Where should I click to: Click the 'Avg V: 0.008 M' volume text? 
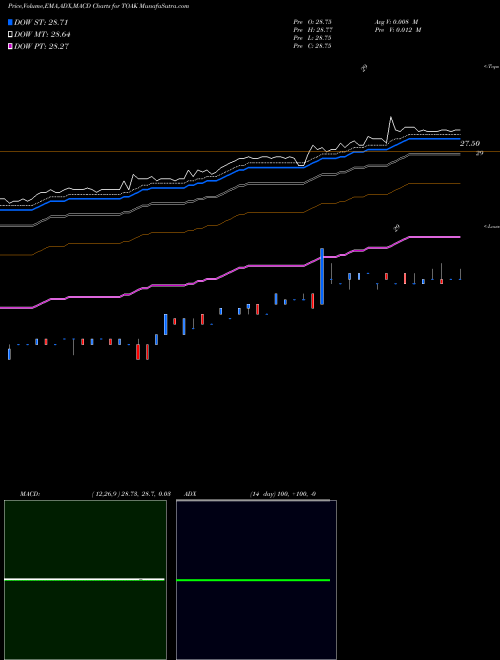coord(396,22)
